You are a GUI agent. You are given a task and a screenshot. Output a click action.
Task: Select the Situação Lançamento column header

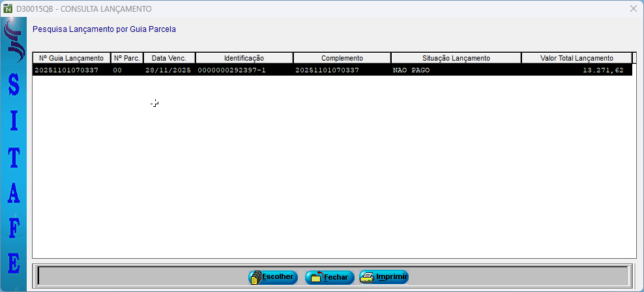pos(456,58)
